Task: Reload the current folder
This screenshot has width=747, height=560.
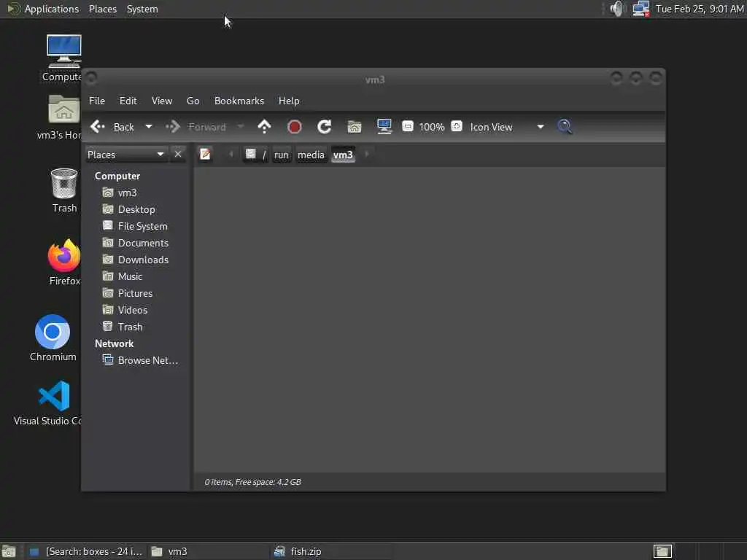Action: click(x=325, y=127)
